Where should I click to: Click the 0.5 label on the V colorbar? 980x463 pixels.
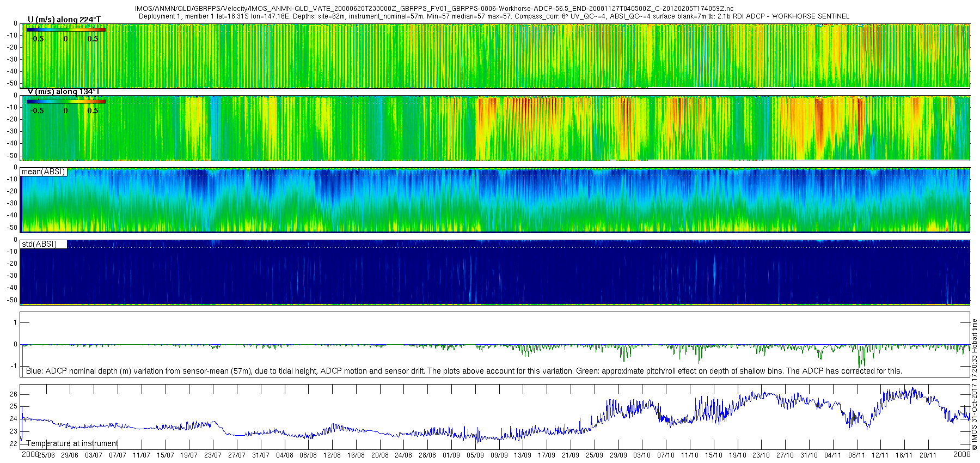(x=93, y=111)
